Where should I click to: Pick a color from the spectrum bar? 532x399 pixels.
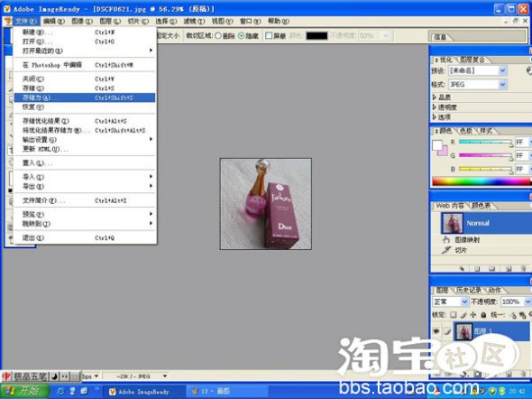point(482,181)
